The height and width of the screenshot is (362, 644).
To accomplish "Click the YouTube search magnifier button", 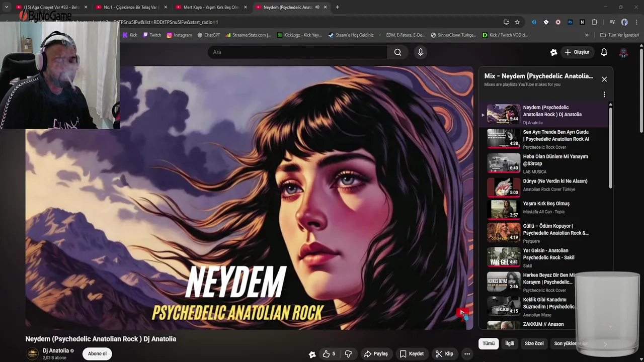I will (398, 52).
